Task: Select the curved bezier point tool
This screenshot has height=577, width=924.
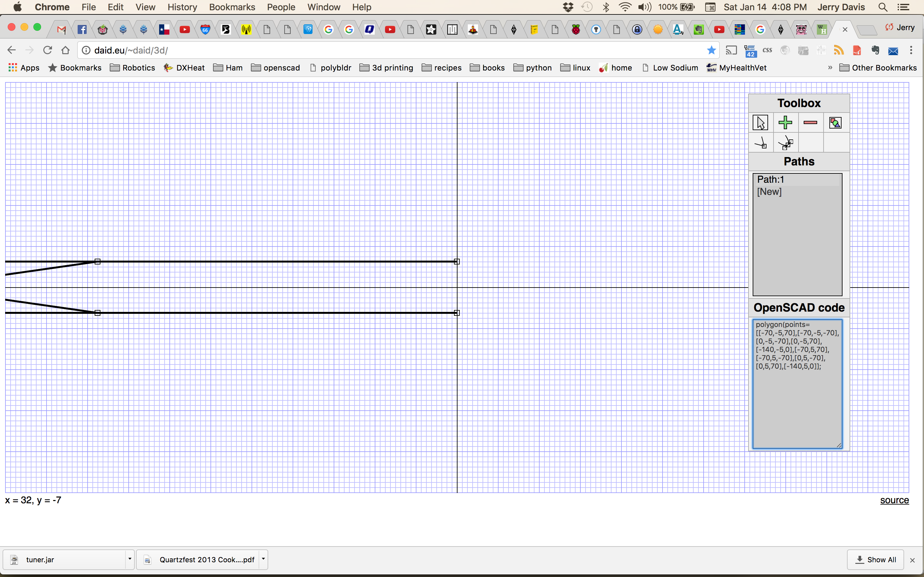Action: click(785, 143)
